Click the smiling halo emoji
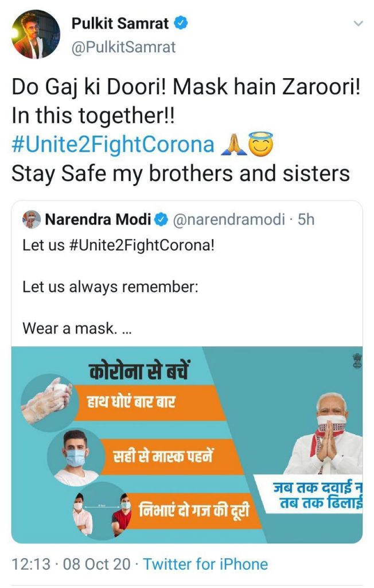 [261, 144]
